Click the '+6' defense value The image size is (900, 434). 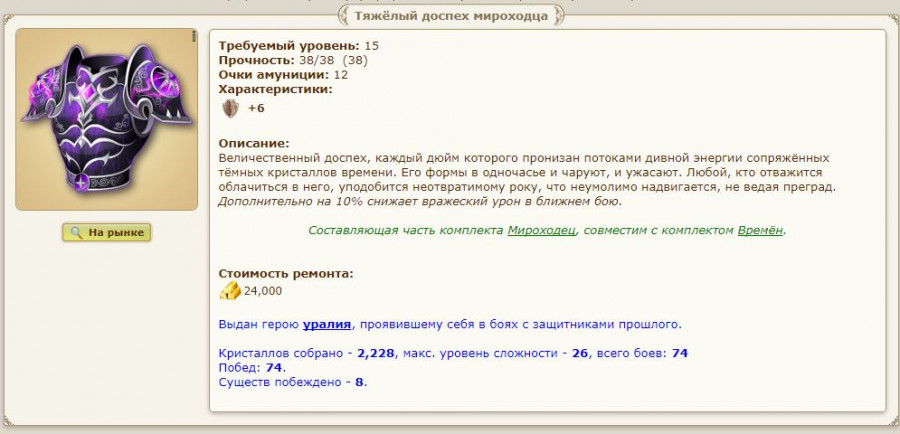pyautogui.click(x=256, y=108)
